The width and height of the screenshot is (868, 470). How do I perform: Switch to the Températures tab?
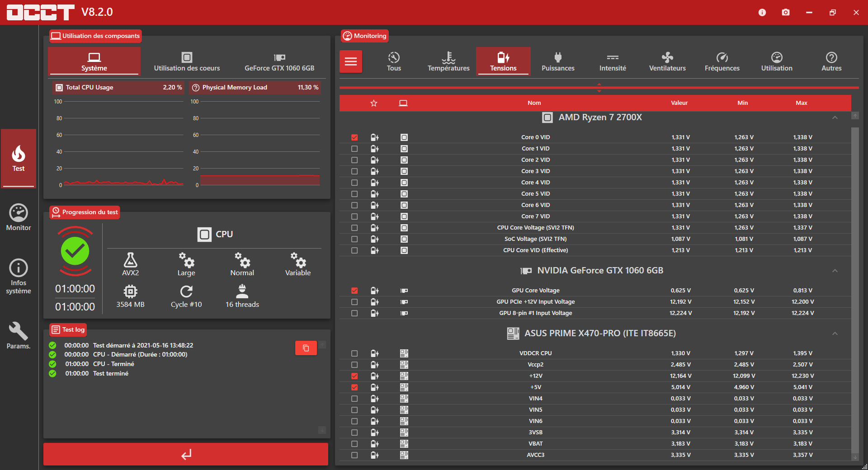pos(448,61)
